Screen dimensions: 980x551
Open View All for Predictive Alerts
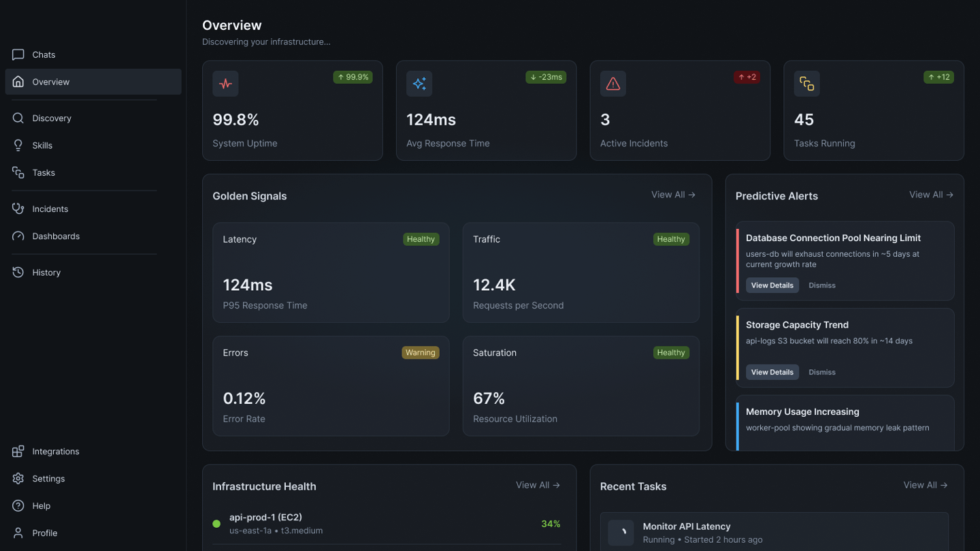(930, 195)
